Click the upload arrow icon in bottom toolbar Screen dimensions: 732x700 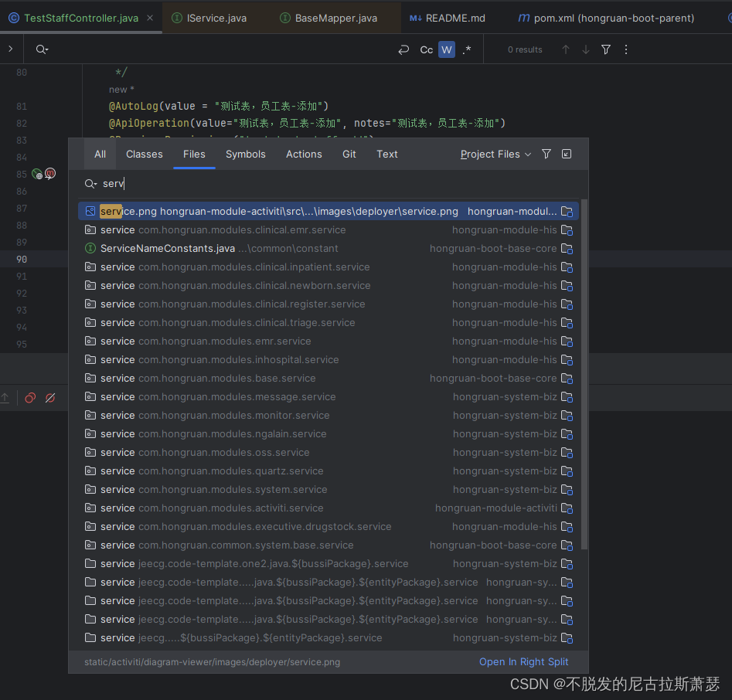coord(5,398)
